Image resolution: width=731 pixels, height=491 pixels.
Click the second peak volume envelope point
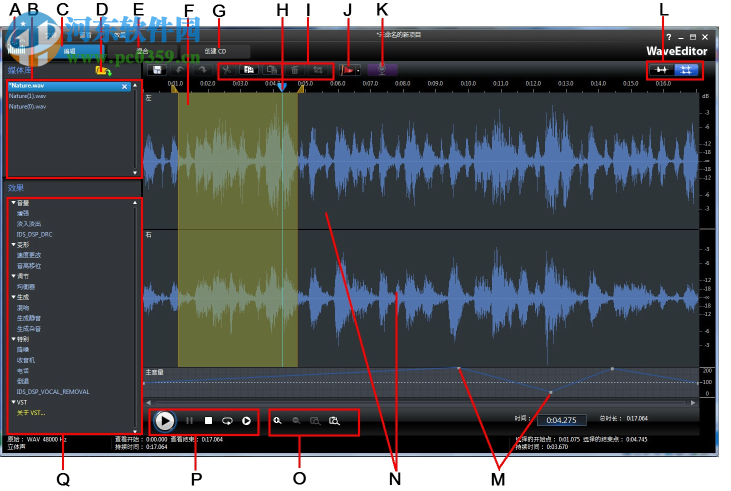612,369
